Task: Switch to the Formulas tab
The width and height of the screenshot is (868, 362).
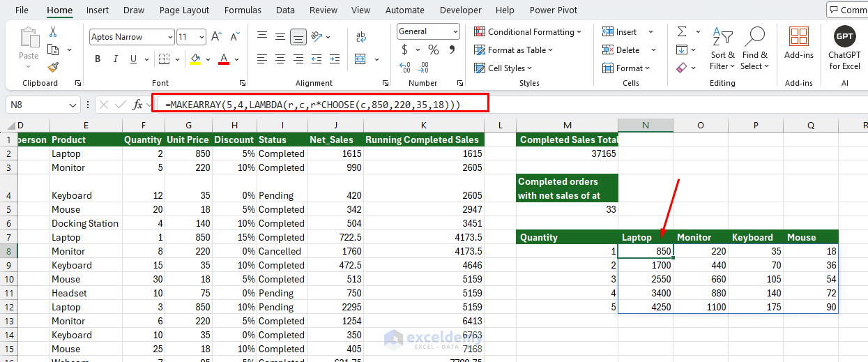Action: (x=243, y=10)
